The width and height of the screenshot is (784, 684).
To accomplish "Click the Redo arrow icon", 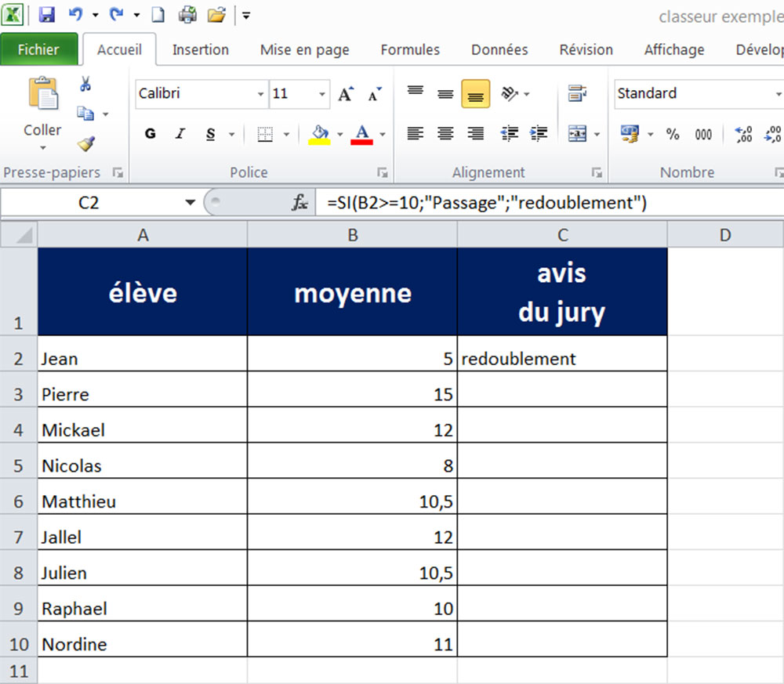I will [117, 14].
